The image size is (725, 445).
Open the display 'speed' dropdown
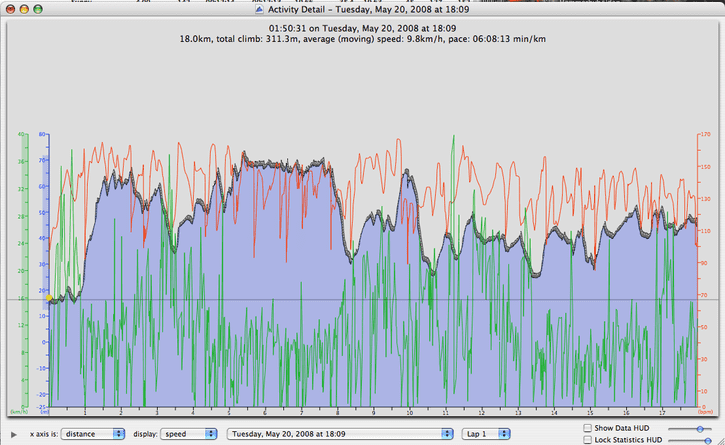point(189,434)
